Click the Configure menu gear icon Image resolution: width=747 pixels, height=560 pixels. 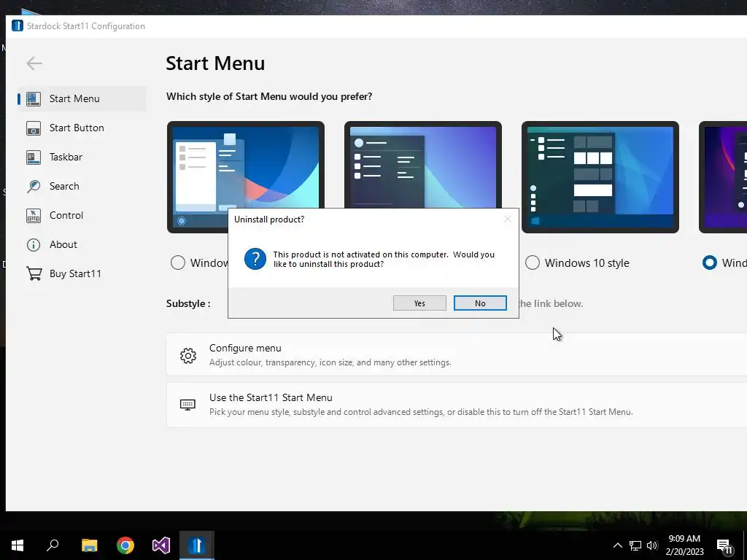click(x=188, y=355)
